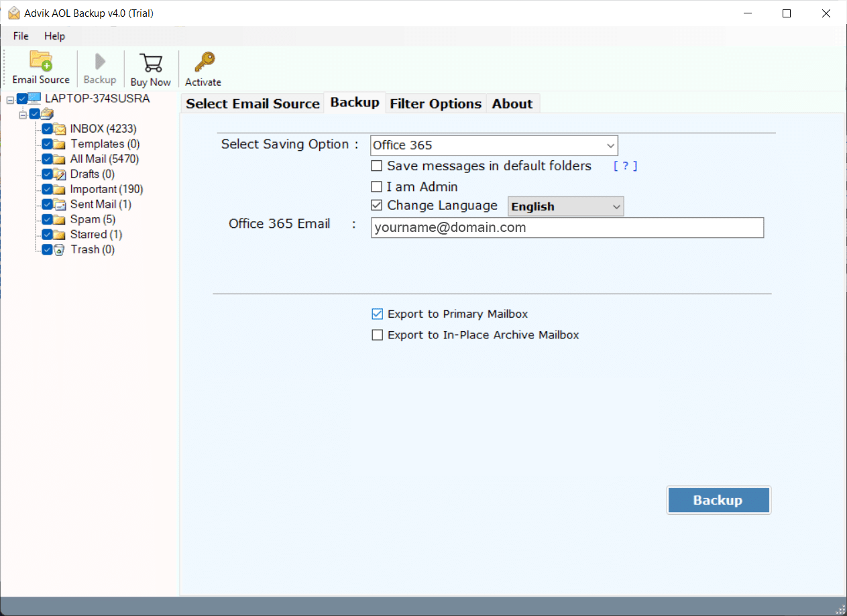
Task: Uncheck the Important folder checkbox
Action: [47, 189]
